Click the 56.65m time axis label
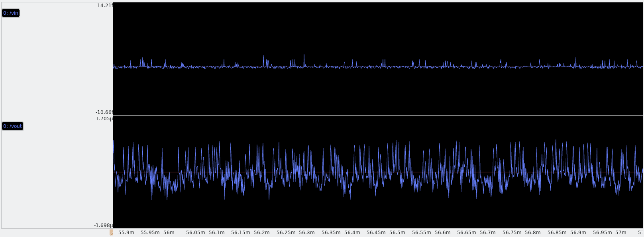The image size is (644, 237). pyautogui.click(x=467, y=233)
